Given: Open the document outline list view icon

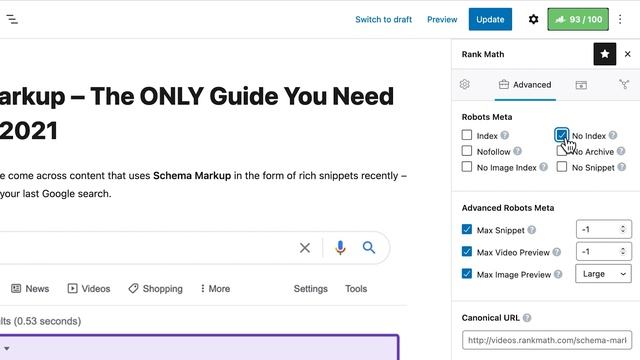Looking at the screenshot, I should pos(12,19).
